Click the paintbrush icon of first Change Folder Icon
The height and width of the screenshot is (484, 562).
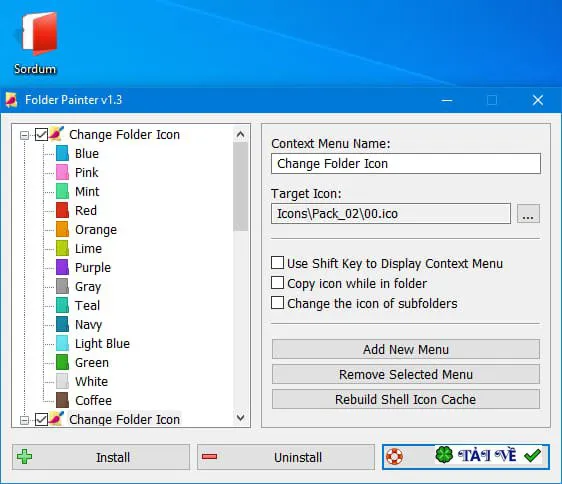coord(57,134)
